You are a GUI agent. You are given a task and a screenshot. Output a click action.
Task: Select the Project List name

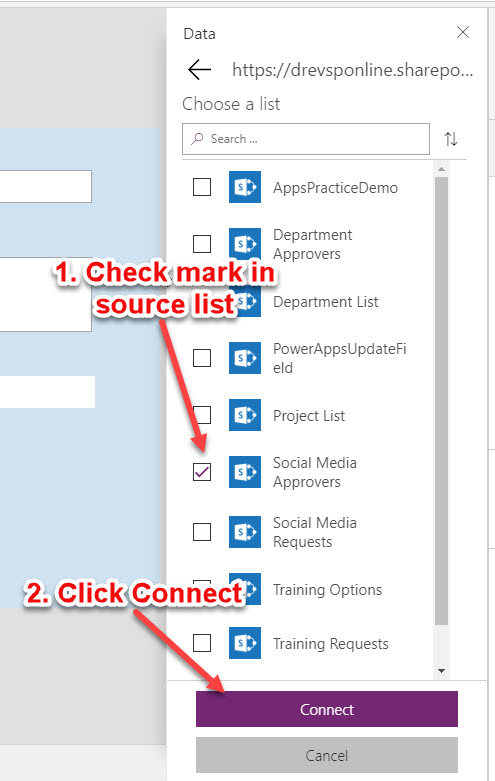click(309, 416)
